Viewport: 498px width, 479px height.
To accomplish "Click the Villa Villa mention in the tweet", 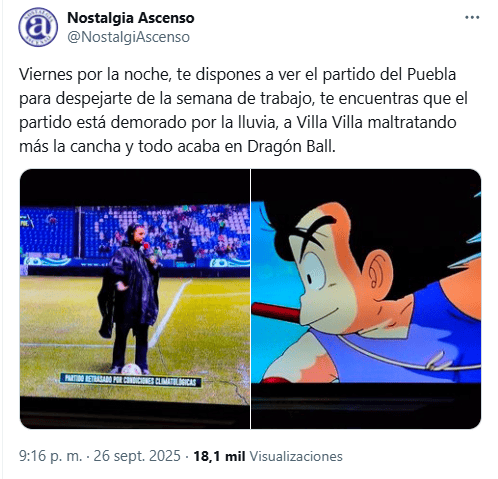I will coord(329,122).
